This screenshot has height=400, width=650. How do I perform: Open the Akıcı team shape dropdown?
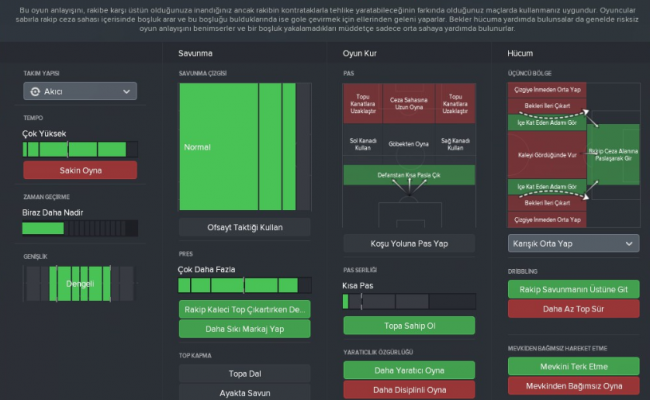[80, 91]
